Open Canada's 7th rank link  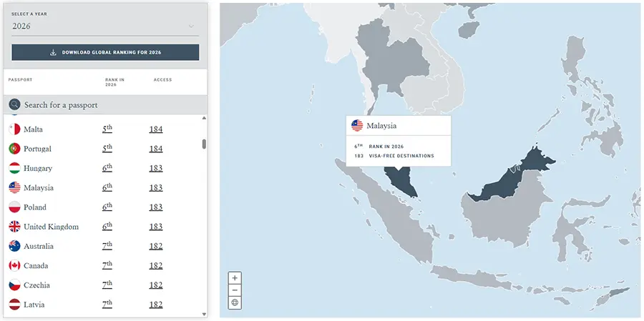pos(107,265)
